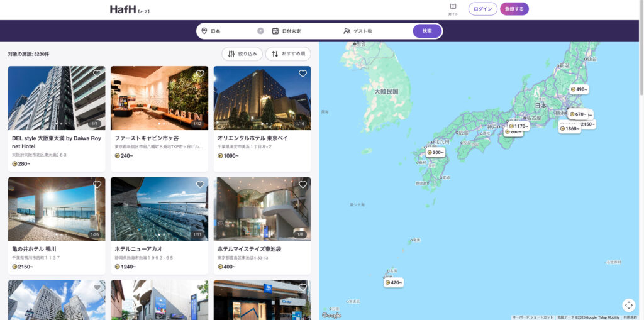Image resolution: width=644 pixels, height=320 pixels.
Task: Click the 200~ coin price marker on map
Action: [435, 152]
